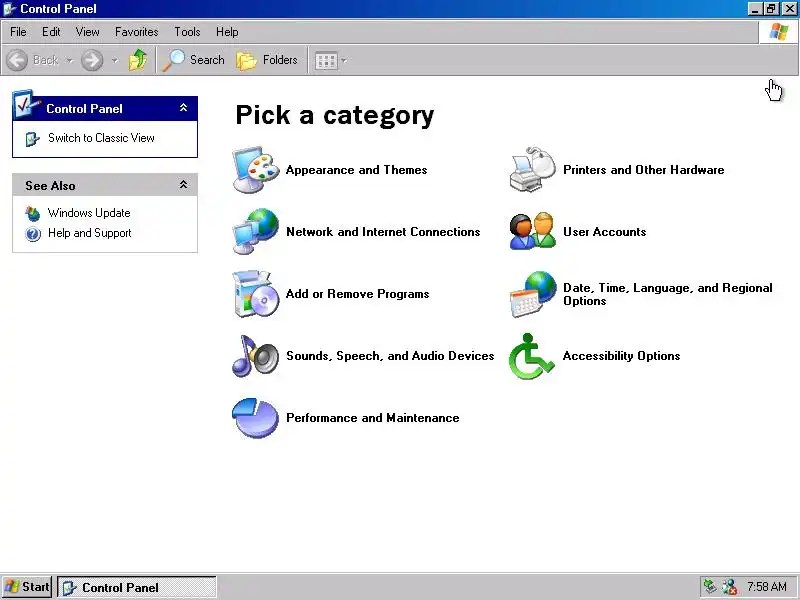Open the Back button history dropdown arrow

69,61
